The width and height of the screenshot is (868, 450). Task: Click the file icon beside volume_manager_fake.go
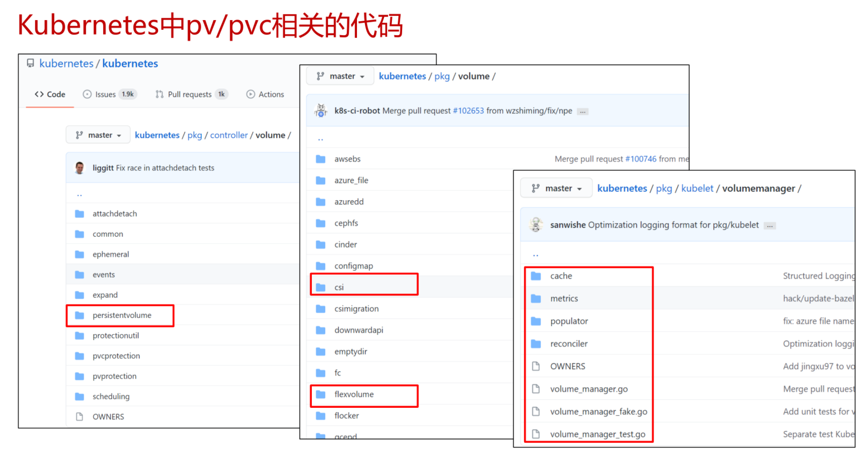[x=536, y=412]
